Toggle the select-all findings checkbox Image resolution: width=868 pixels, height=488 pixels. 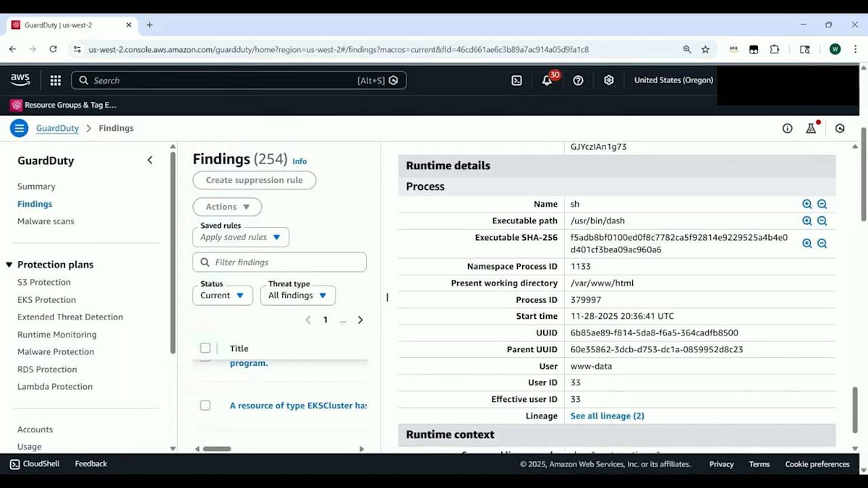pyautogui.click(x=205, y=348)
